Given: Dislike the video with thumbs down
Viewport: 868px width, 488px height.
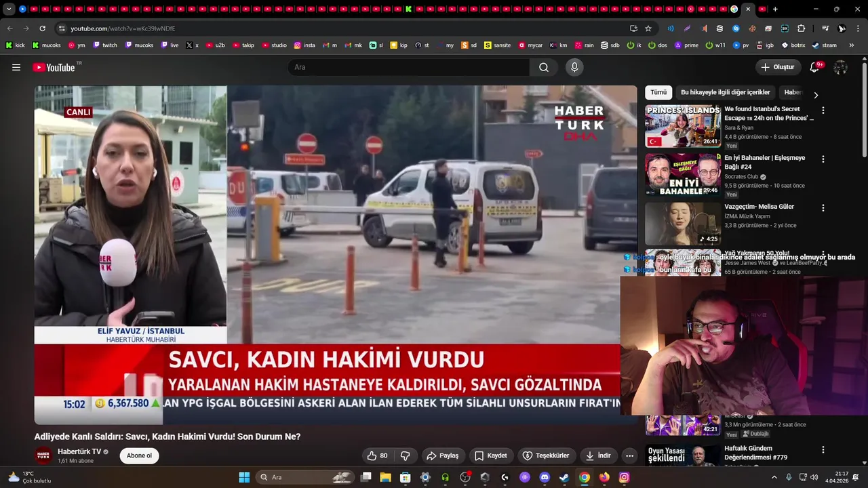Looking at the screenshot, I should [x=406, y=455].
